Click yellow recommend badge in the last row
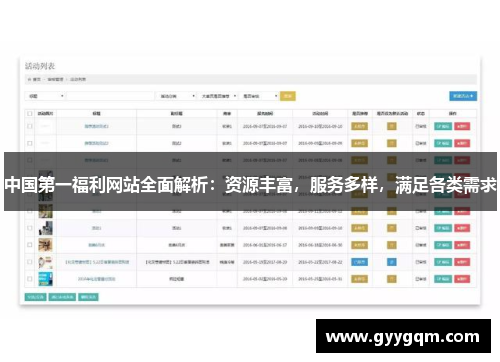500x362 pixels. tap(359, 279)
